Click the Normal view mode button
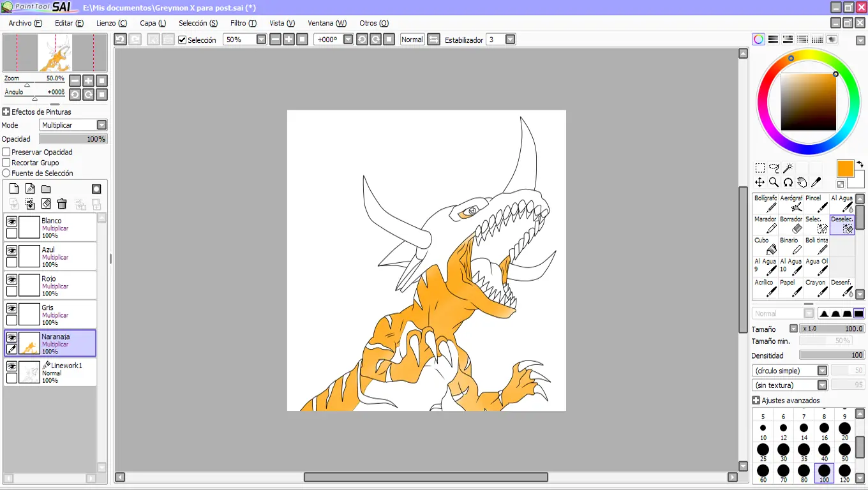868x490 pixels. coord(412,40)
